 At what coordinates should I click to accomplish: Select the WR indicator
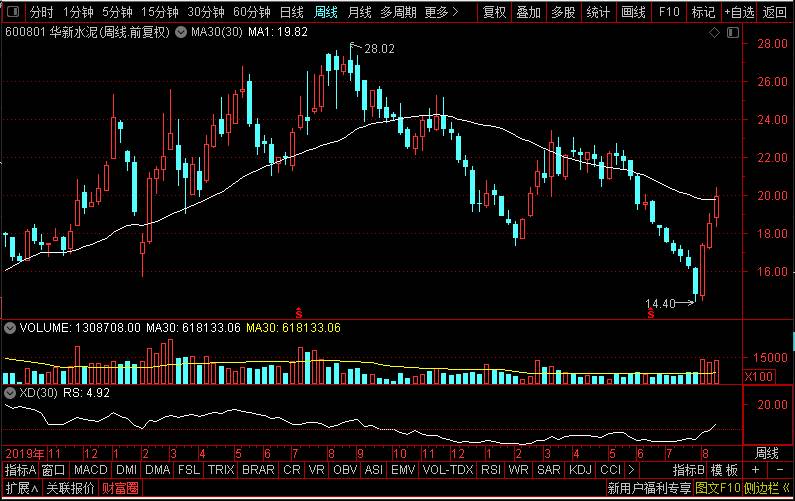[x=518, y=470]
